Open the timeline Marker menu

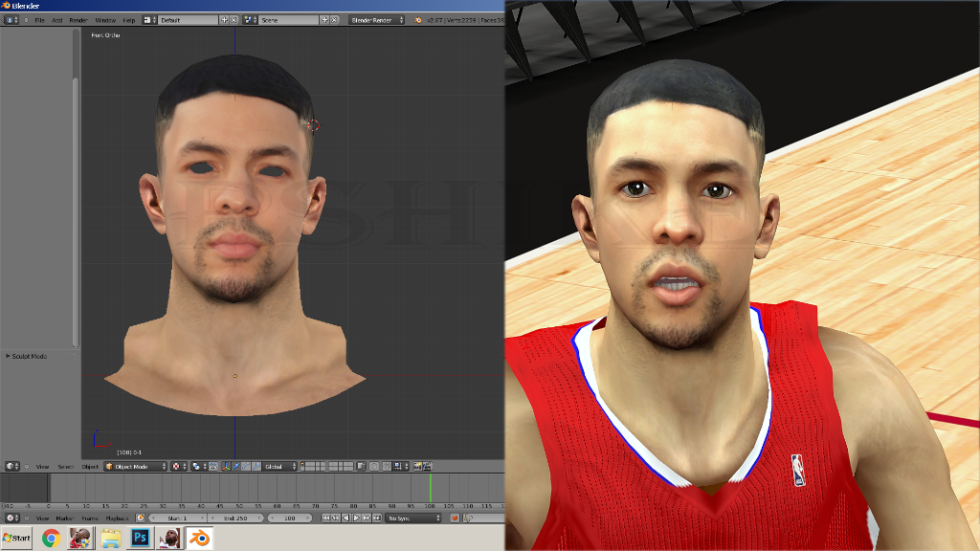pos(65,518)
